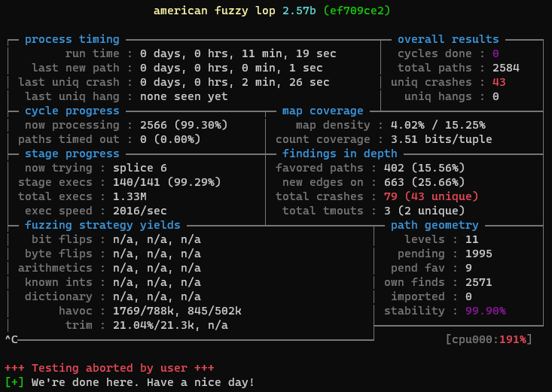
Task: Click the uniq crashes value '43'
Action: (x=499, y=82)
